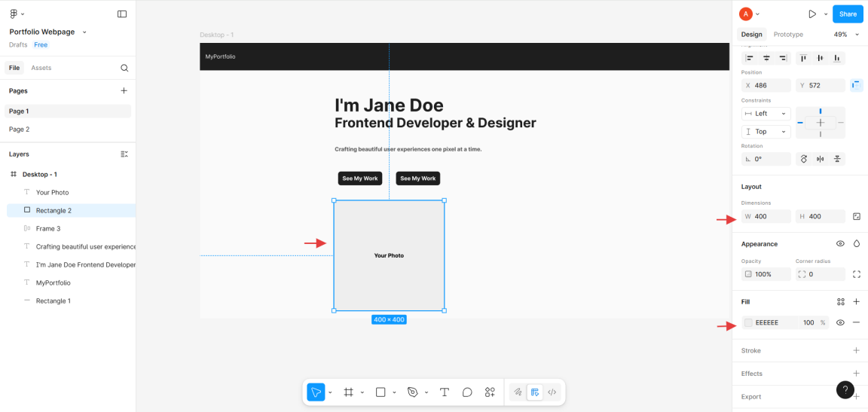The image size is (868, 412).
Task: Toggle Appearance layer visibility eye icon
Action: 840,244
